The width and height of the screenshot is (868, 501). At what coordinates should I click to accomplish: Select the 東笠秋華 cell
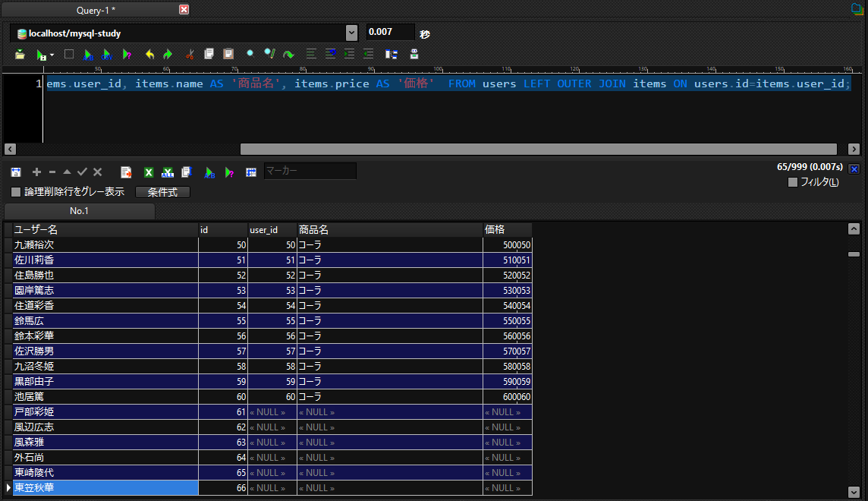pyautogui.click(x=105, y=487)
